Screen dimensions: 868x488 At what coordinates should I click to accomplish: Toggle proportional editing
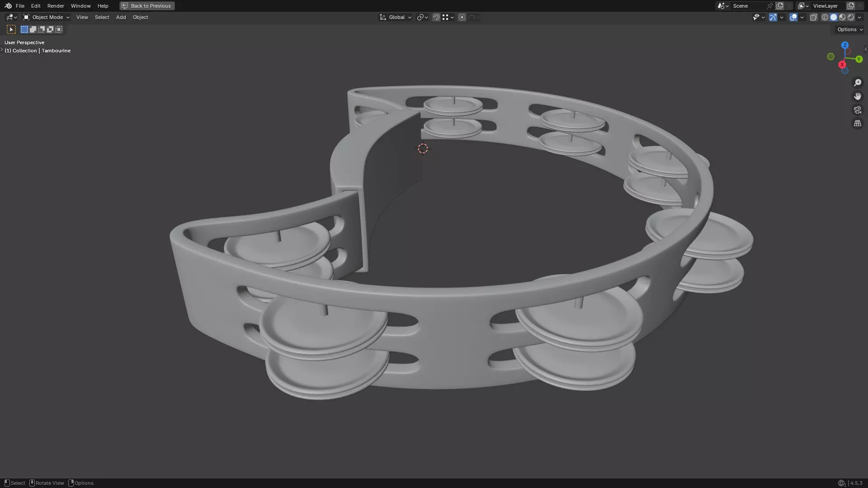click(x=462, y=17)
